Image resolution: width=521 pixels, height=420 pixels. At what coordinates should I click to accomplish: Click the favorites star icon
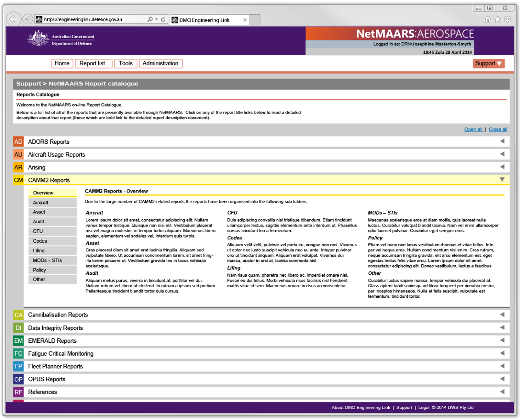point(498,19)
